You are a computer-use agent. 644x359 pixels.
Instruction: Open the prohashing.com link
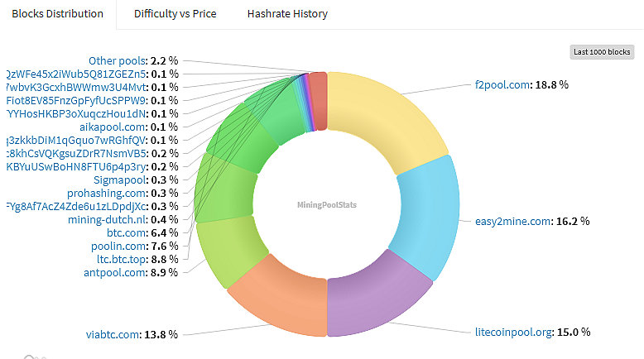click(107, 194)
